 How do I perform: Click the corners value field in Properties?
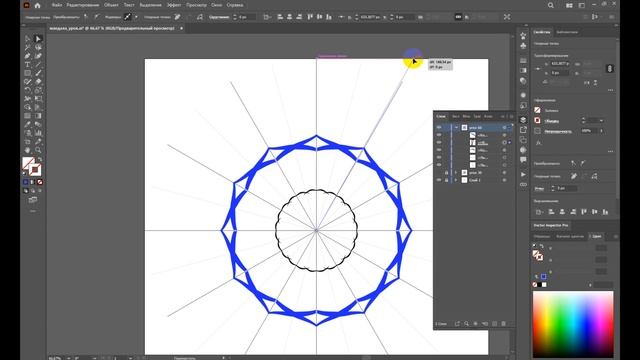click(567, 189)
